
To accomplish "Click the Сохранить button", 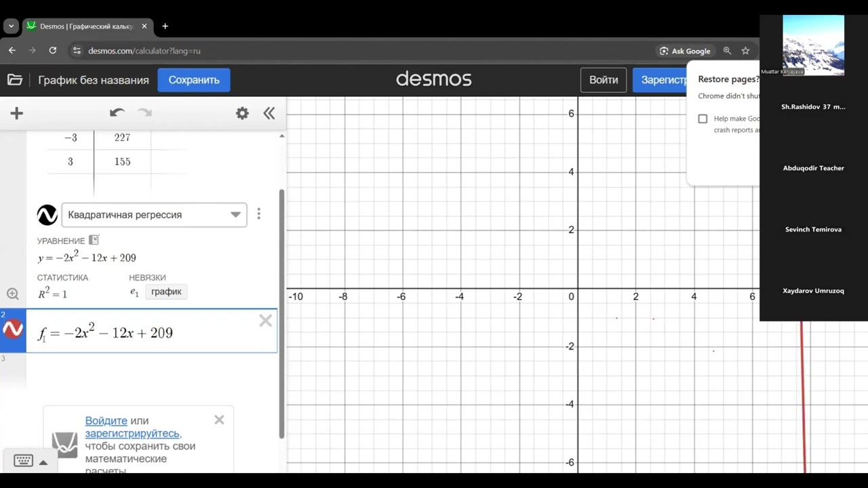I will pyautogui.click(x=194, y=80).
